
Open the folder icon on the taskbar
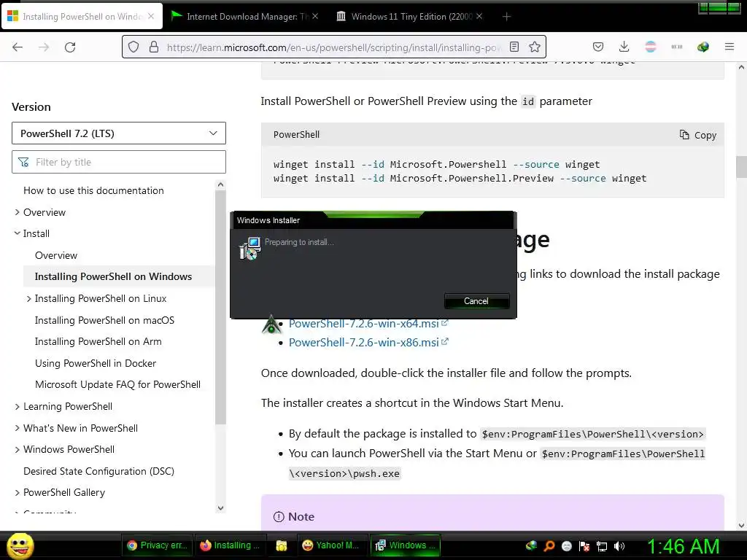click(x=282, y=545)
